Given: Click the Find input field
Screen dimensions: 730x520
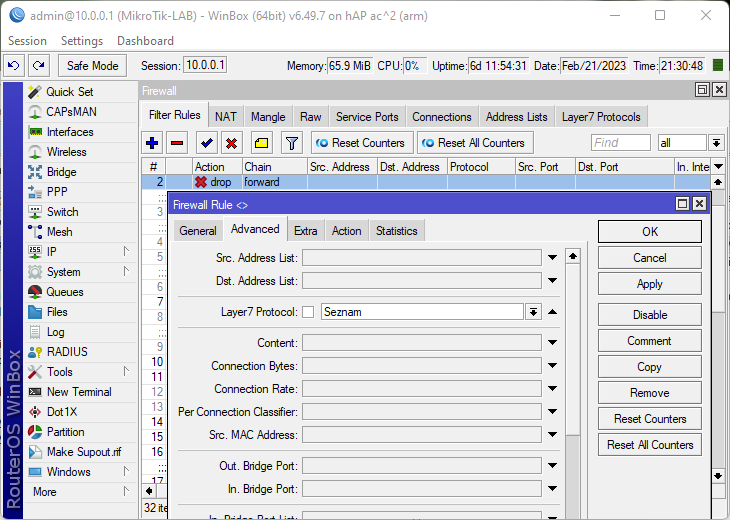Looking at the screenshot, I should tap(621, 143).
